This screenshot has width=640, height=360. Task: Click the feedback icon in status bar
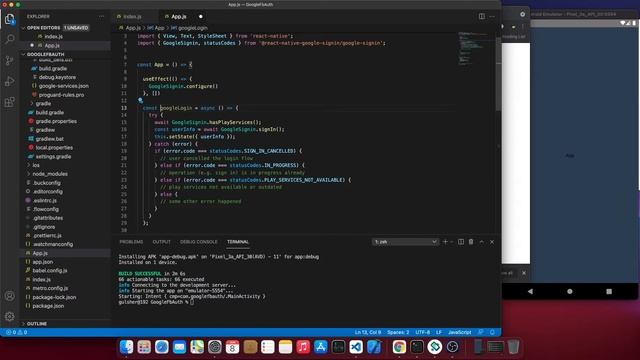(481, 332)
